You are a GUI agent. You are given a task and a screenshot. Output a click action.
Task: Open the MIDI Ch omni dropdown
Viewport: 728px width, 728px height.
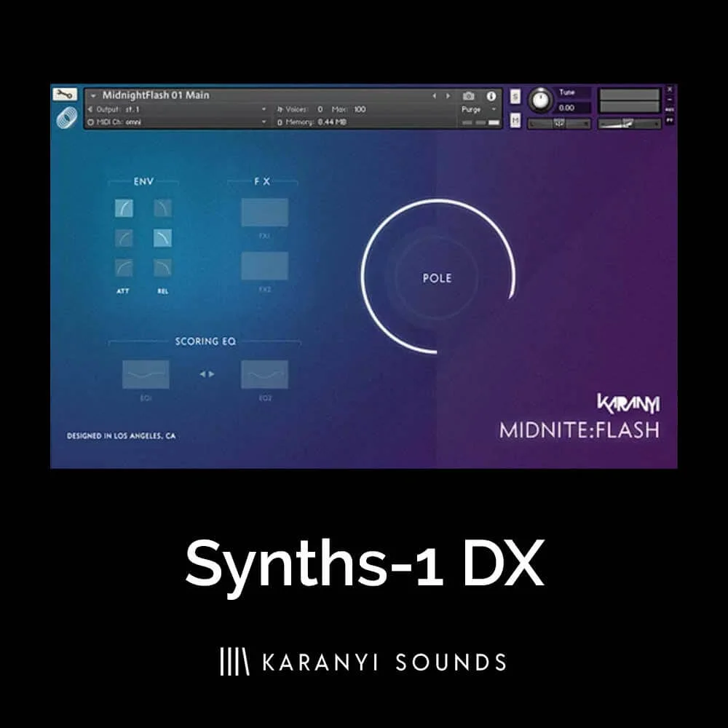pyautogui.click(x=264, y=122)
